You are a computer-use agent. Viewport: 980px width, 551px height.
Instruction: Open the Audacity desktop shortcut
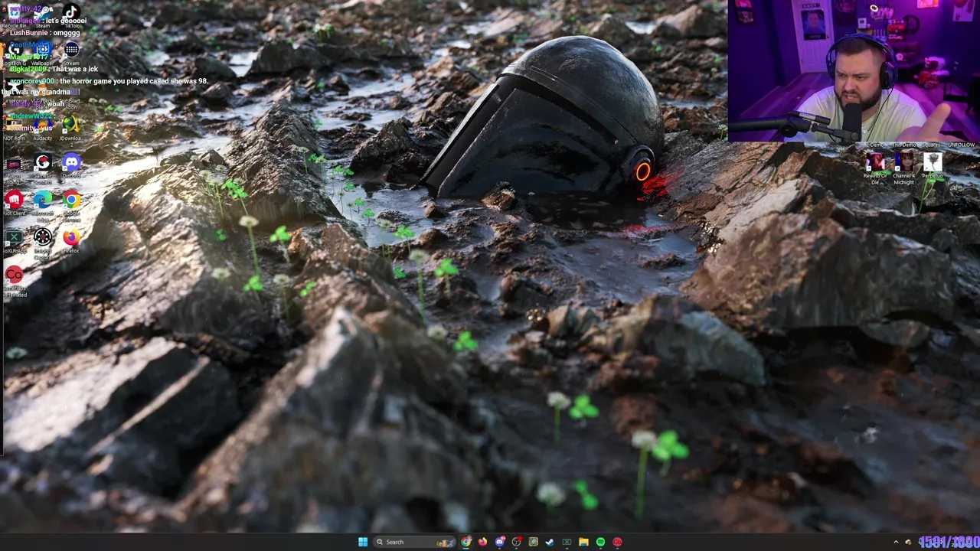(x=43, y=126)
